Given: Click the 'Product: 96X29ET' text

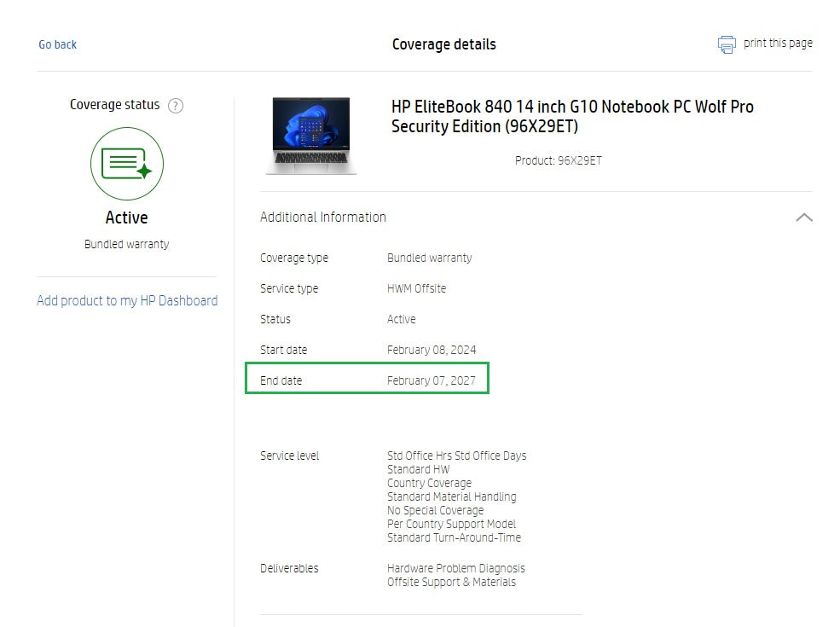Looking at the screenshot, I should click(x=559, y=160).
